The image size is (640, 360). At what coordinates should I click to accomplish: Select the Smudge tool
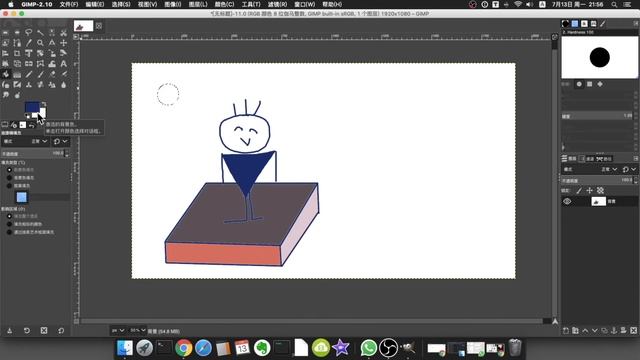coord(6,95)
